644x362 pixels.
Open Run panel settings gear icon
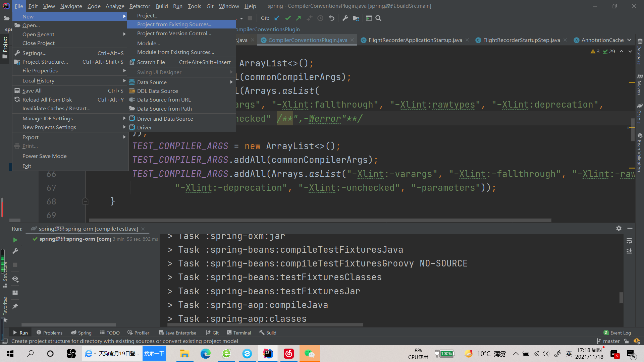(x=619, y=228)
